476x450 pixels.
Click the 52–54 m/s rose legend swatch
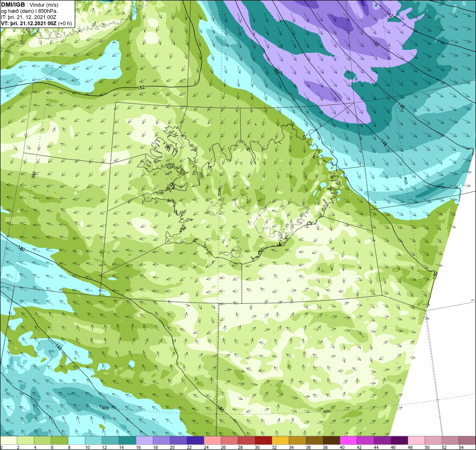(450, 440)
